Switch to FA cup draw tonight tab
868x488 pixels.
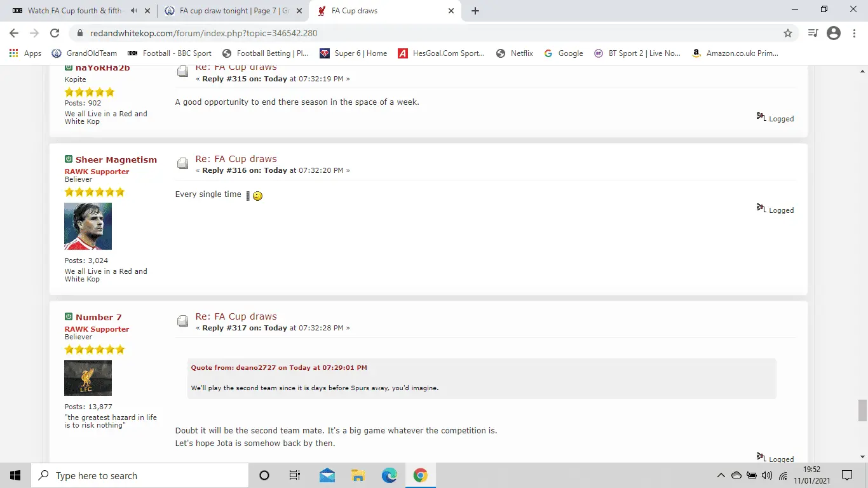pos(232,11)
